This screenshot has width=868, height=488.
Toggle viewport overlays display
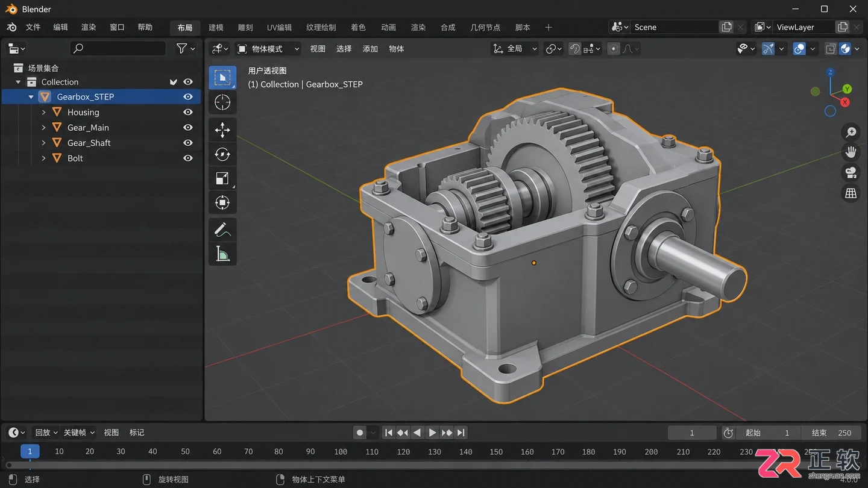pyautogui.click(x=799, y=49)
